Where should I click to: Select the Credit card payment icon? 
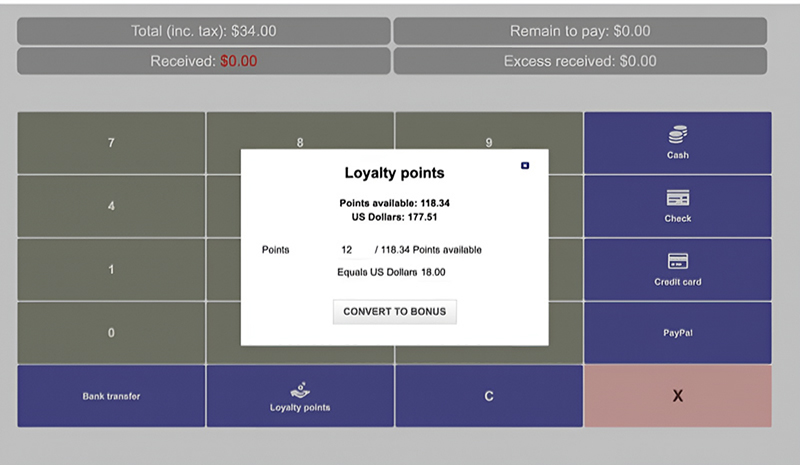tap(678, 261)
